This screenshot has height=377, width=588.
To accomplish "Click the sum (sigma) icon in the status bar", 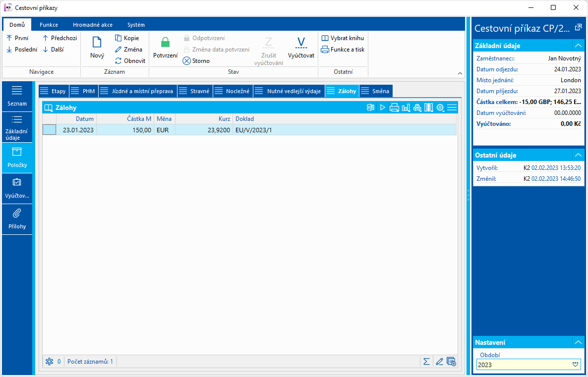I will tap(426, 362).
